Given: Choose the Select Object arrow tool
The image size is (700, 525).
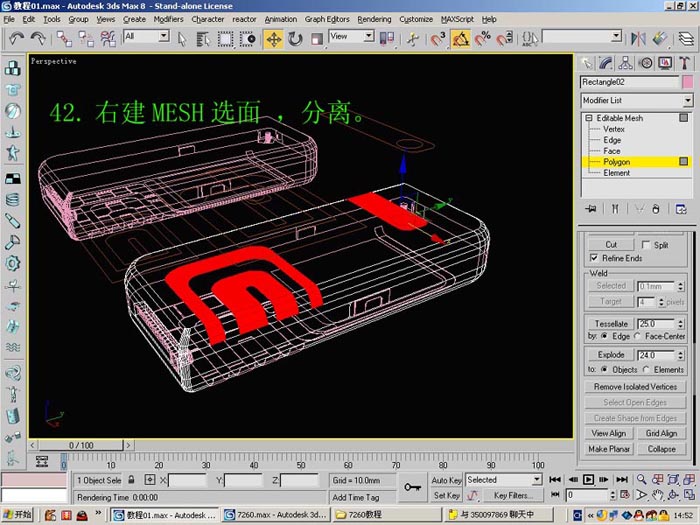Looking at the screenshot, I should point(182,39).
